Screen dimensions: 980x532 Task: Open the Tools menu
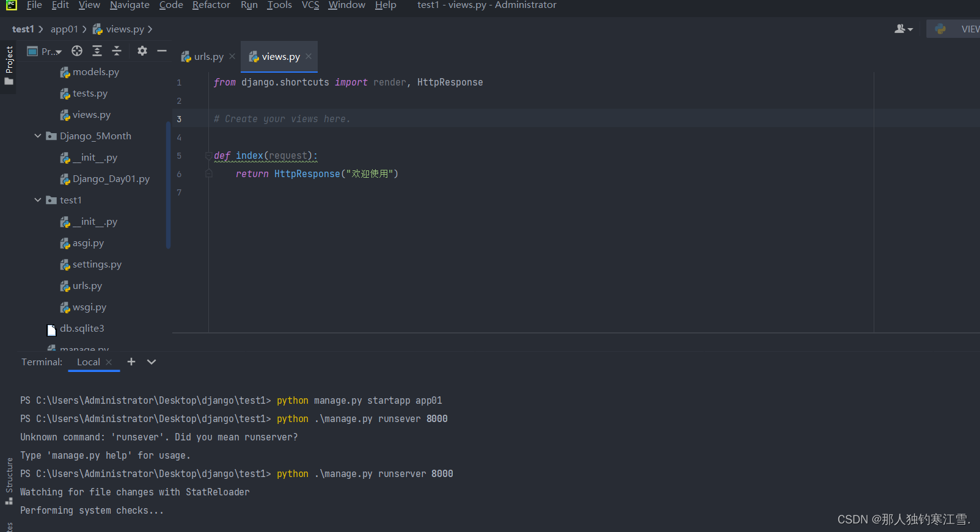279,5
